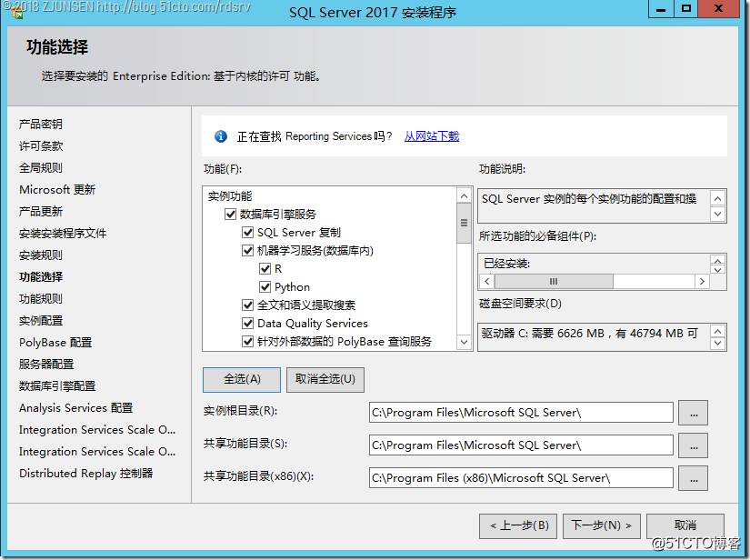Click the 共享功能目录(x86)(X) path field
This screenshot has height=560, width=750.
click(x=521, y=478)
